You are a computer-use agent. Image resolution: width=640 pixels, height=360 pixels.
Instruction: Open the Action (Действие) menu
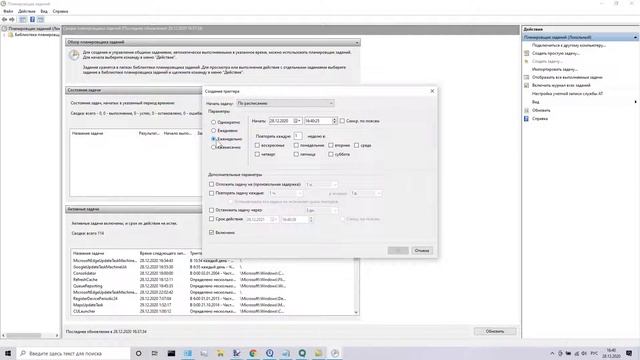point(27,11)
